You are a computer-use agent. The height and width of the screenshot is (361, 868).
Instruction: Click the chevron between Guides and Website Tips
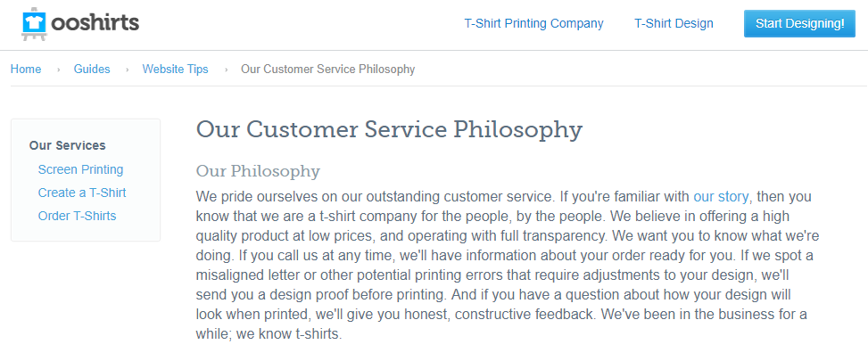(x=127, y=70)
